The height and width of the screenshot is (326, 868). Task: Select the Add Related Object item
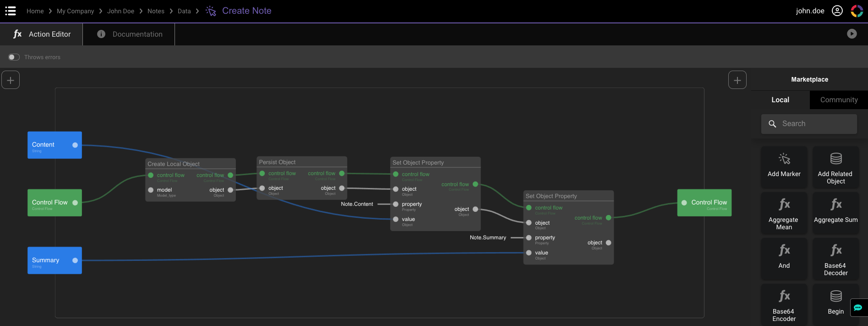[x=835, y=167]
